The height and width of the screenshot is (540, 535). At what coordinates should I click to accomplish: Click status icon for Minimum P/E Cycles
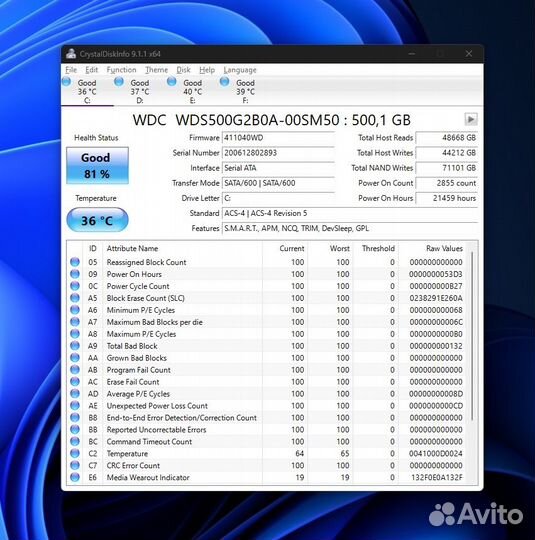75,310
